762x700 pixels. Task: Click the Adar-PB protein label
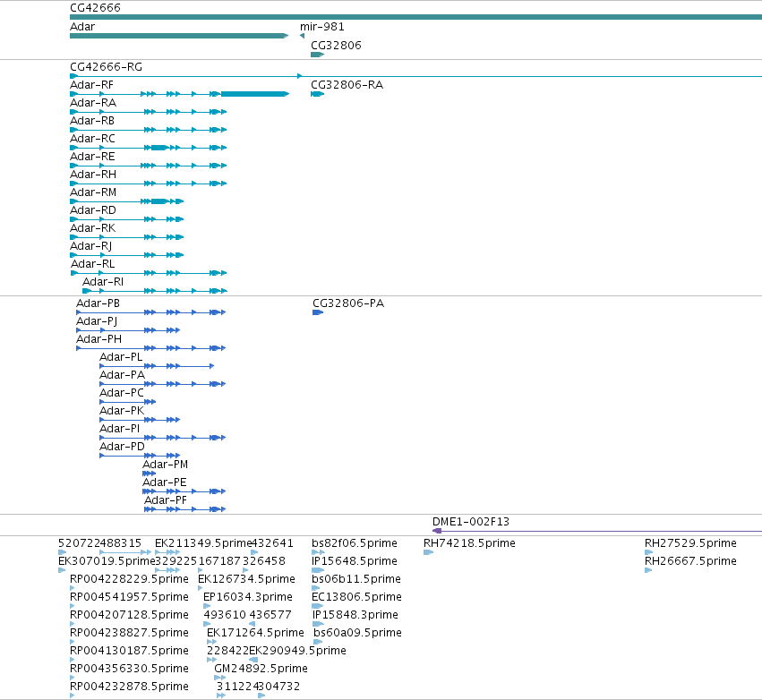98,303
